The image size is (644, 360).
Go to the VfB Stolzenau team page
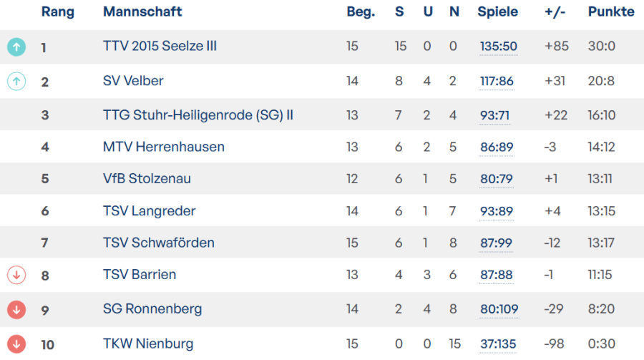147,178
